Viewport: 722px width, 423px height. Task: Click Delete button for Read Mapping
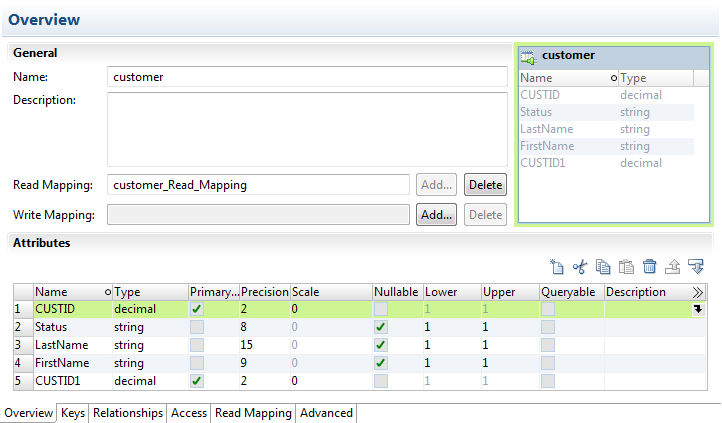click(x=485, y=185)
